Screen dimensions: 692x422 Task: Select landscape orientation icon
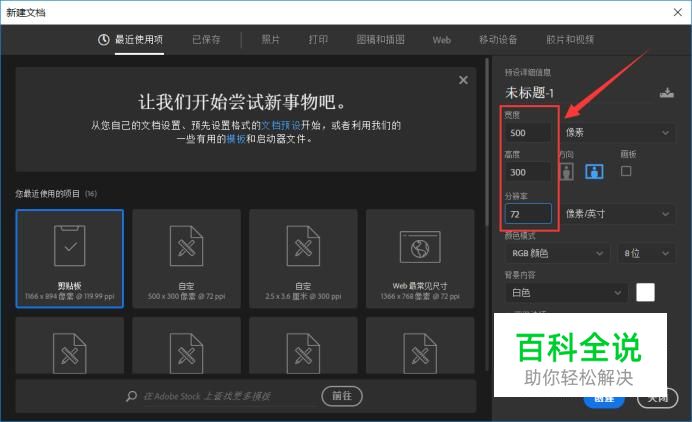coord(594,171)
